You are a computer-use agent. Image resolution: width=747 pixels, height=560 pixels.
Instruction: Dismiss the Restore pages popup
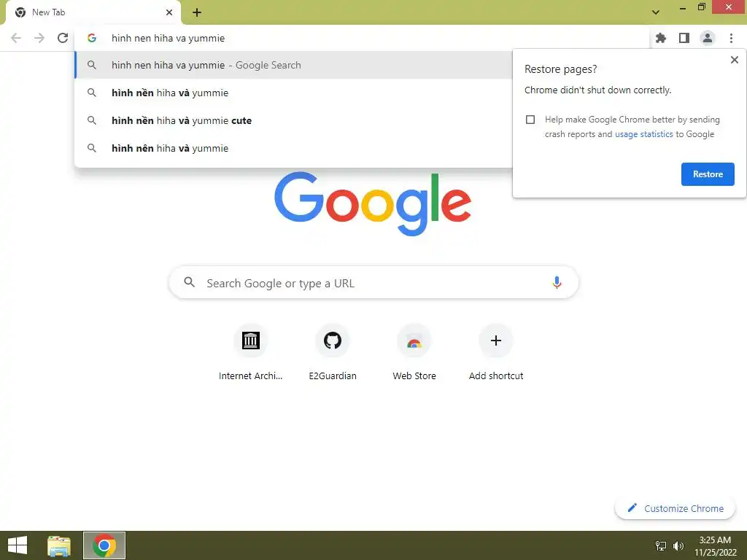734,60
